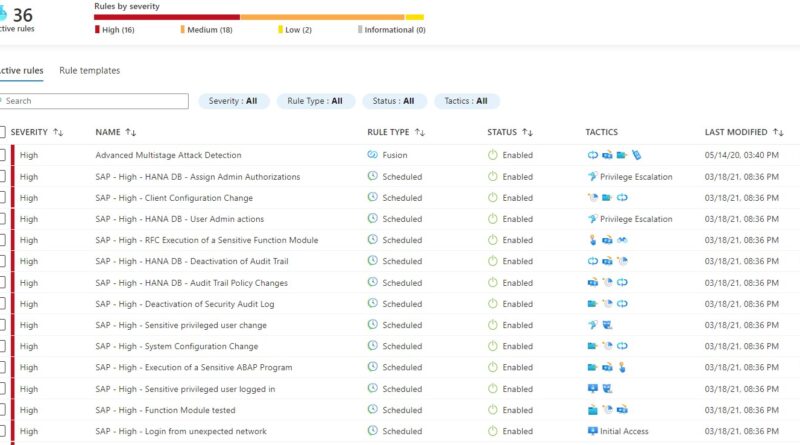Click first tactic icon for Function Module tested

click(592, 410)
